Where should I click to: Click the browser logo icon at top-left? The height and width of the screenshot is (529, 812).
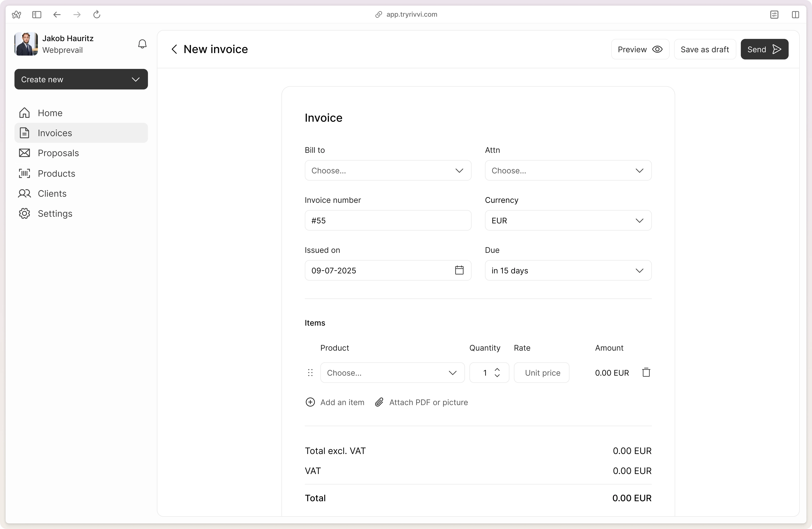[x=16, y=15]
